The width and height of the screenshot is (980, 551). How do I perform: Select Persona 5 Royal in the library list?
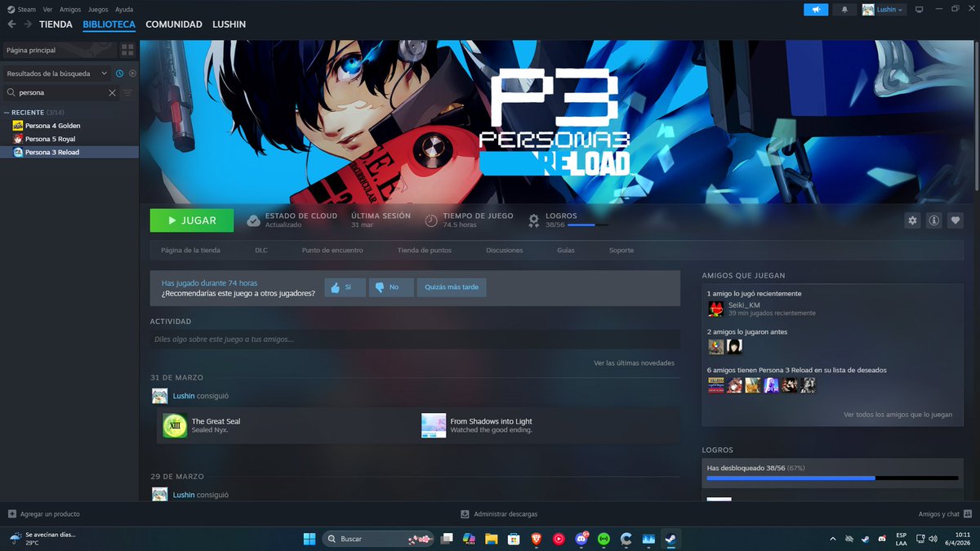(69, 139)
